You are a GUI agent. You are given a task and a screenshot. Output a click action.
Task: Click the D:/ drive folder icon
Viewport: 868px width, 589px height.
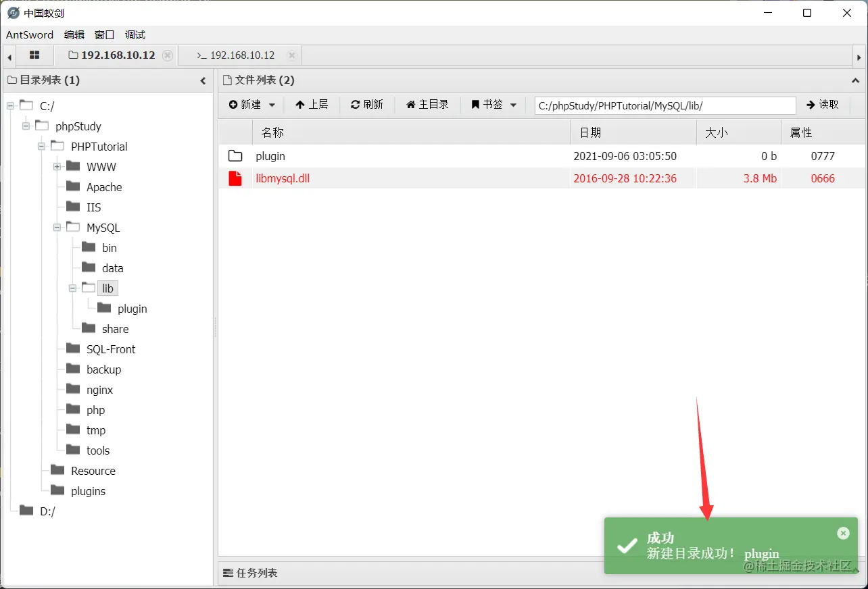click(x=26, y=511)
